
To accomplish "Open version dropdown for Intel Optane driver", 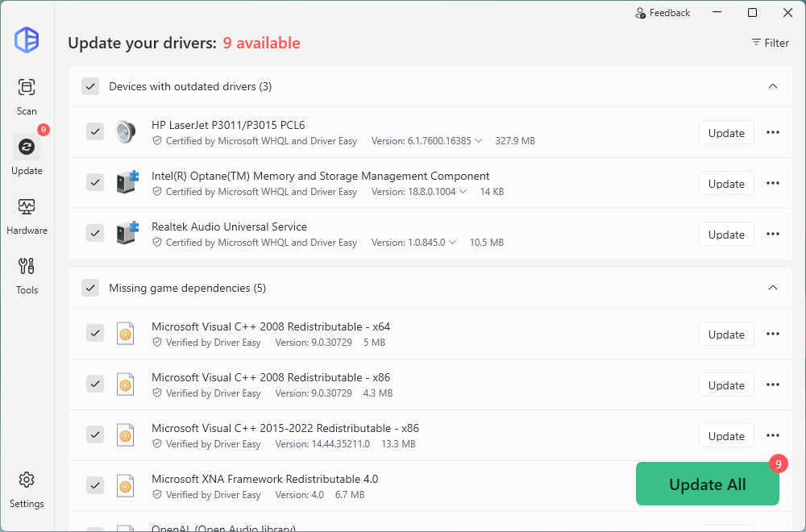I will [x=463, y=192].
